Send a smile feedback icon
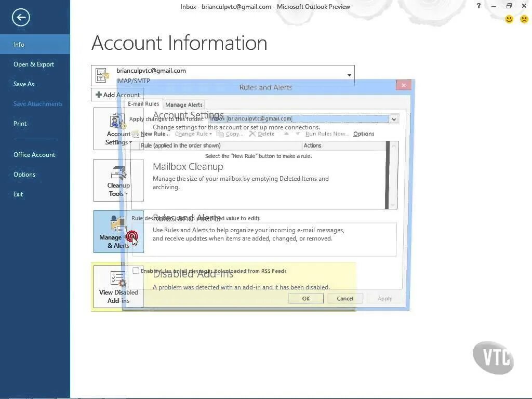The width and height of the screenshot is (532, 399). coord(509,19)
